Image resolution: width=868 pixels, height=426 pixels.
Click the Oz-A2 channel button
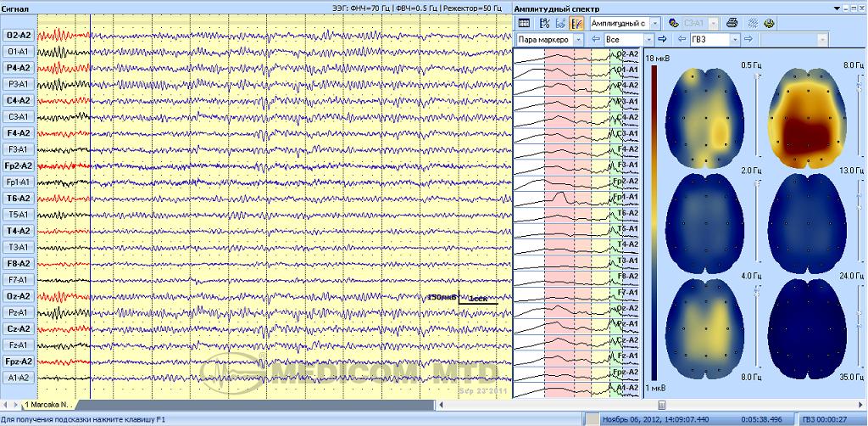(18, 296)
